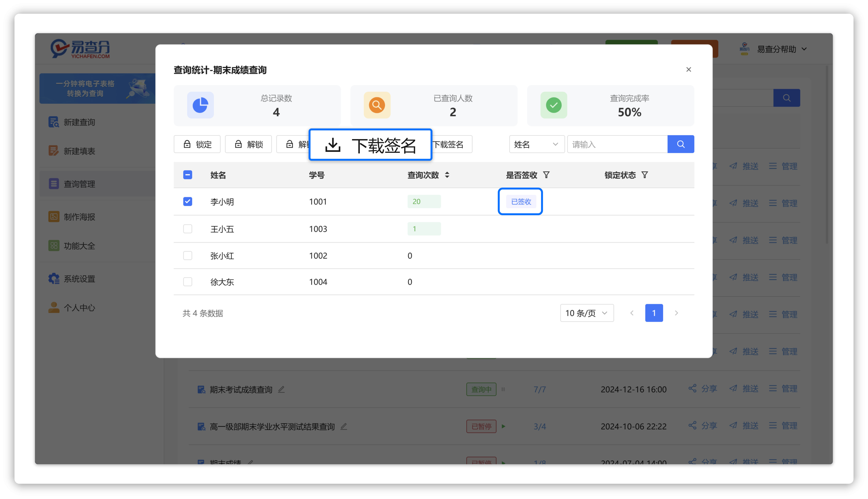Sort by 查询次数 column arrows
The image size is (868, 499).
pyautogui.click(x=447, y=175)
